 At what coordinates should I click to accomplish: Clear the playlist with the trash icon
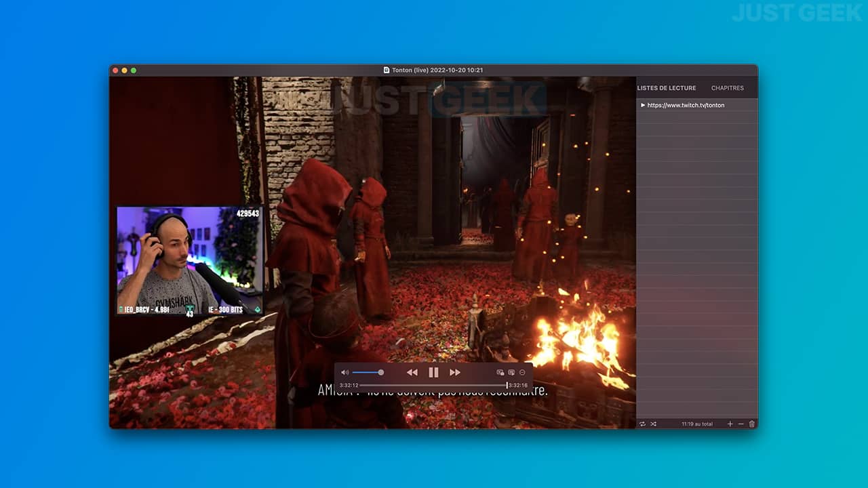tap(751, 424)
